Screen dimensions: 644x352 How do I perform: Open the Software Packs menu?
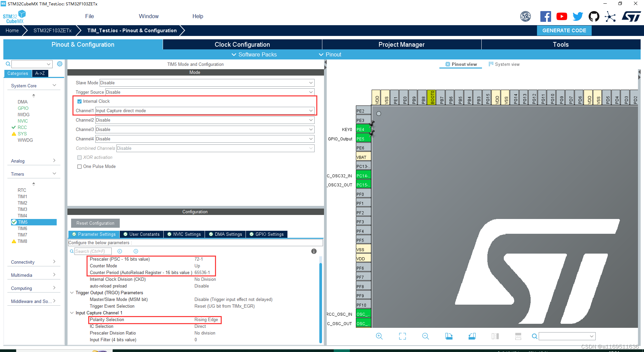(x=254, y=54)
